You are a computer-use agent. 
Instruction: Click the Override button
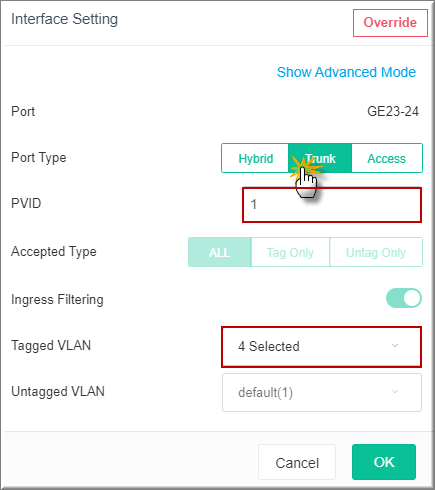point(390,23)
